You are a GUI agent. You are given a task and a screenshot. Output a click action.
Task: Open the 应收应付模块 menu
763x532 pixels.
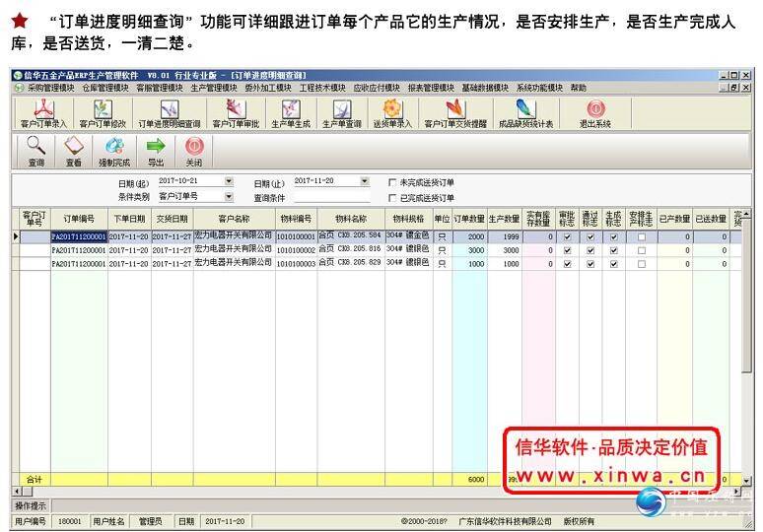pos(377,88)
